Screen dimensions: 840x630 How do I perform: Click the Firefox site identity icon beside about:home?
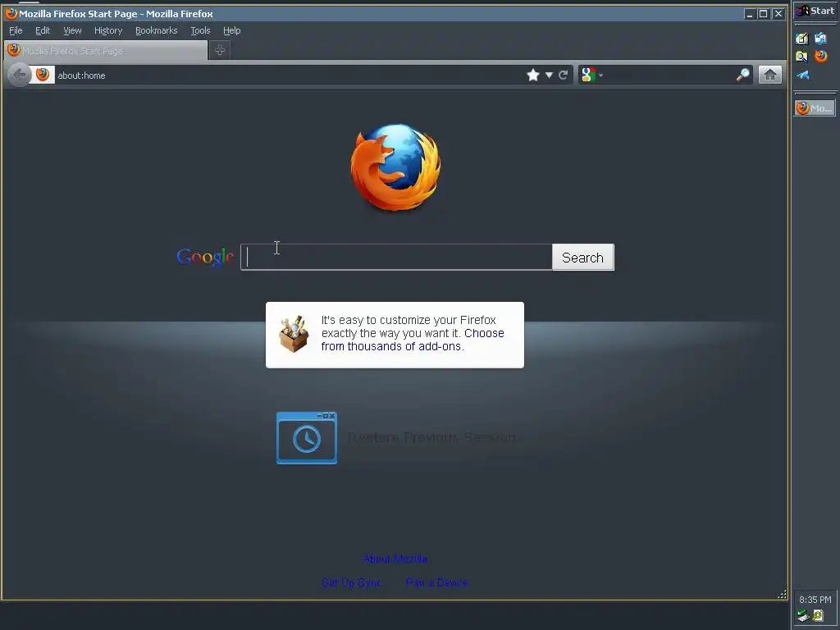tap(43, 75)
